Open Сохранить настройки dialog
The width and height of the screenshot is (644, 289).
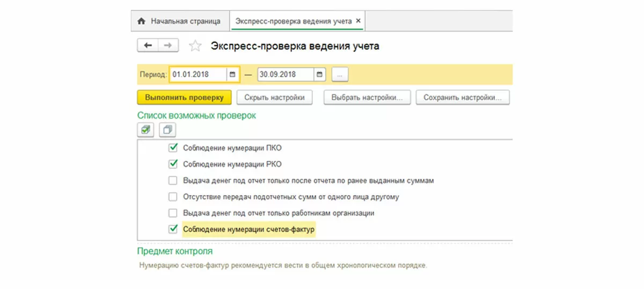[x=462, y=98]
